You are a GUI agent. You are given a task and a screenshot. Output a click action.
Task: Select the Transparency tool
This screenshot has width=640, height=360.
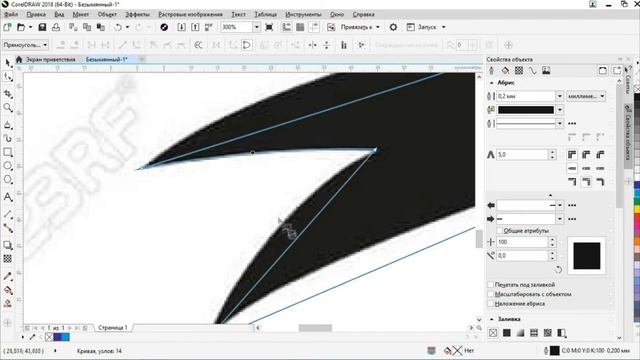pyautogui.click(x=8, y=259)
